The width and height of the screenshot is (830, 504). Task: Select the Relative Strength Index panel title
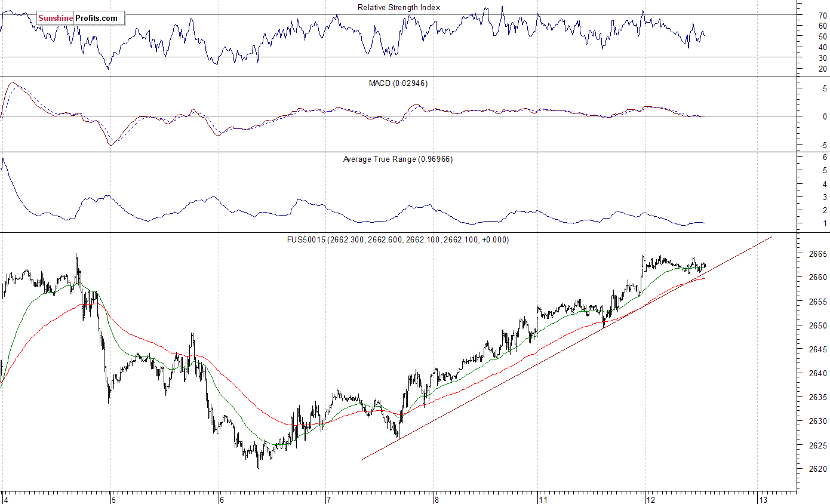[x=399, y=8]
